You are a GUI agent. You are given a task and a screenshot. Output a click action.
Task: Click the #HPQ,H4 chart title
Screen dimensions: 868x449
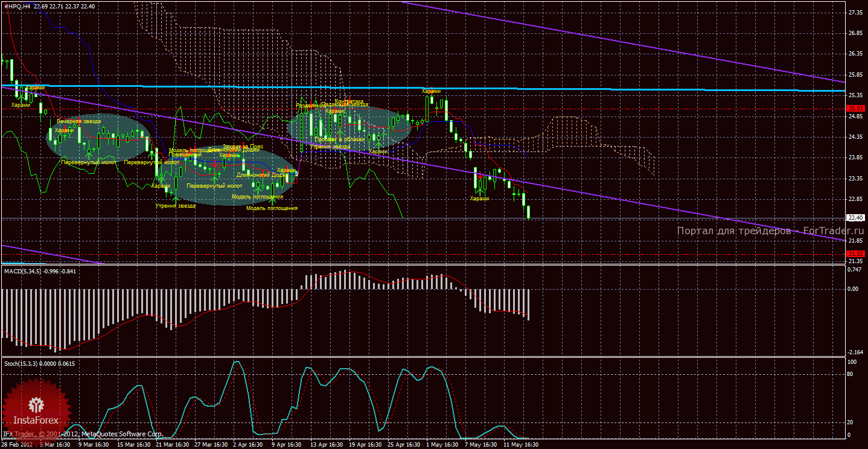coord(18,6)
